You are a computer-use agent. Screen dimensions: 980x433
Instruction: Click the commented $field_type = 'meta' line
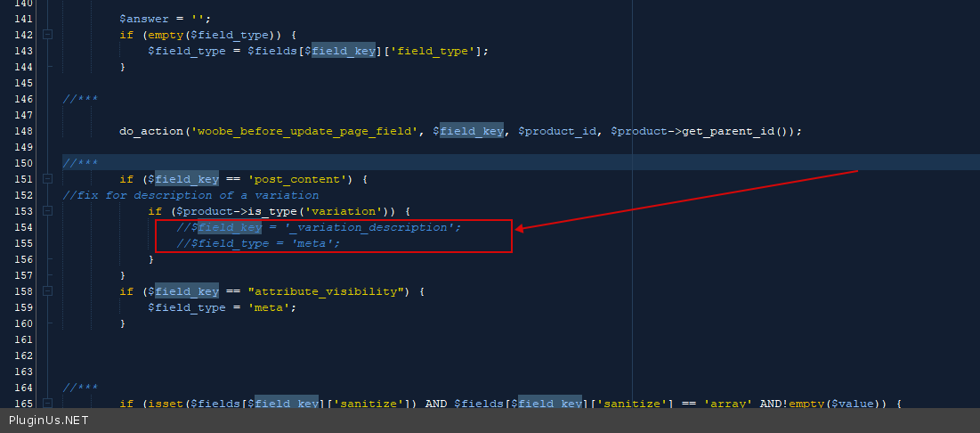(258, 243)
